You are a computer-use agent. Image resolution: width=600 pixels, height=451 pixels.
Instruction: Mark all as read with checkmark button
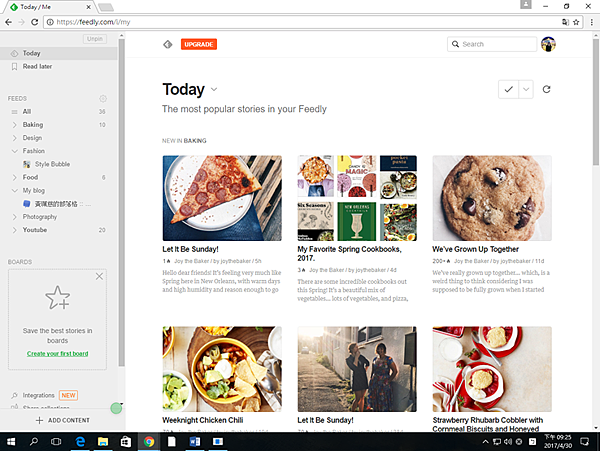pyautogui.click(x=508, y=89)
